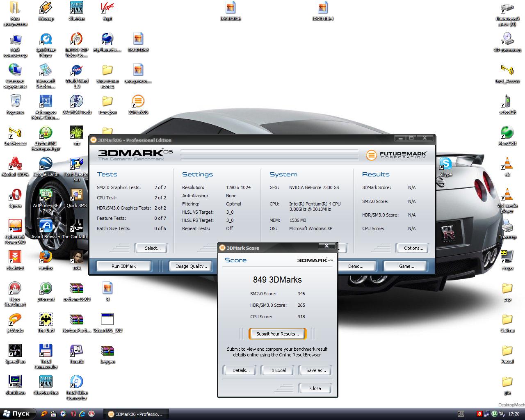Open the Winamp desktop shortcut
The height and width of the screenshot is (420, 525).
[46, 11]
